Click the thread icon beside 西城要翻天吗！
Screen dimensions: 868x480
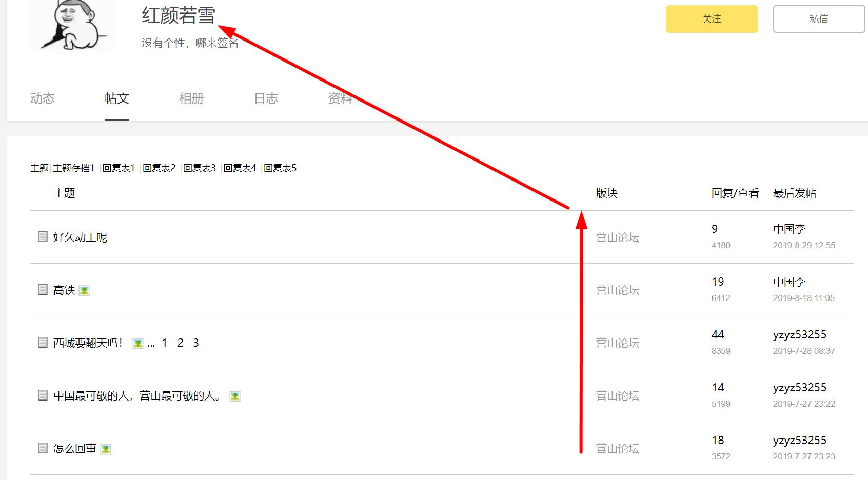coord(43,342)
